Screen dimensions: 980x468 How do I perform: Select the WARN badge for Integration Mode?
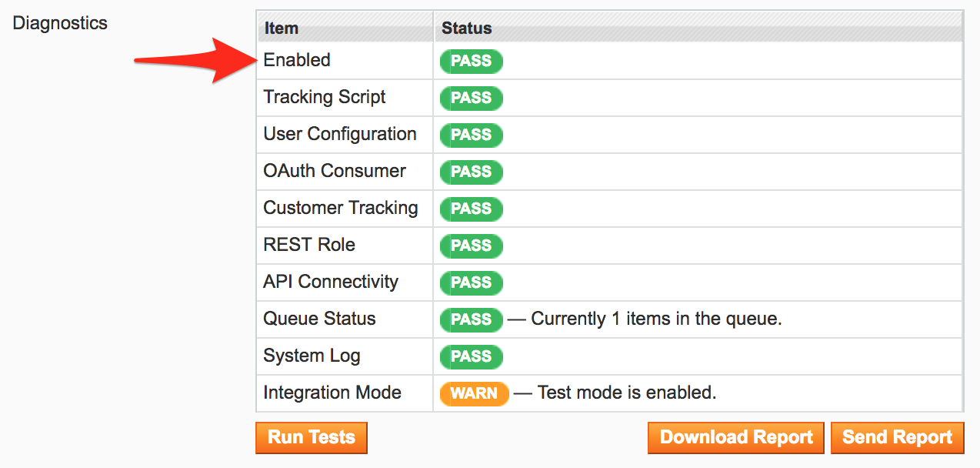(x=474, y=393)
